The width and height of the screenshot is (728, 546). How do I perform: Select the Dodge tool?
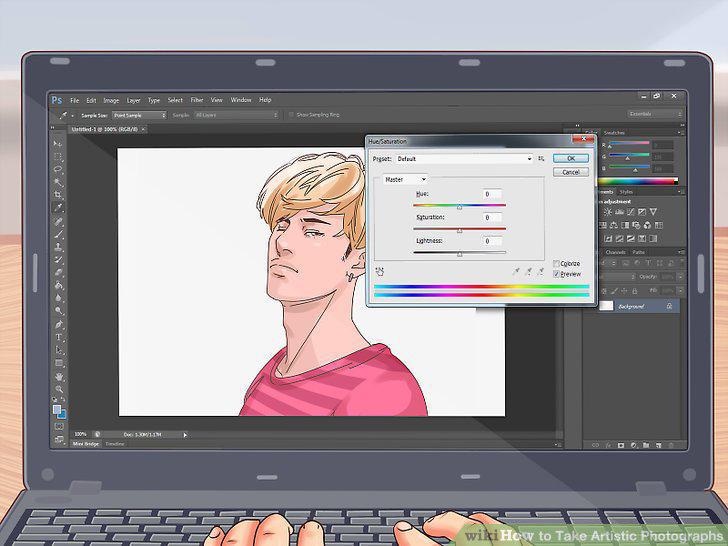click(x=58, y=310)
